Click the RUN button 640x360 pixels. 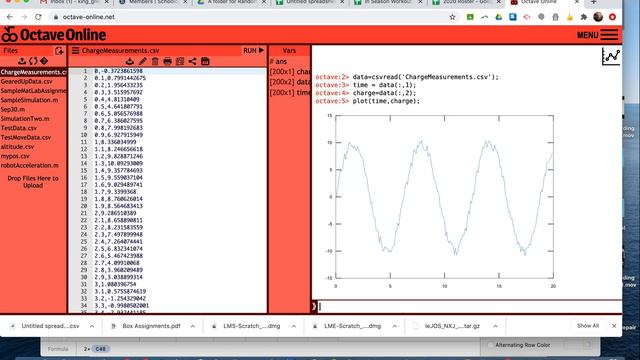(x=253, y=51)
